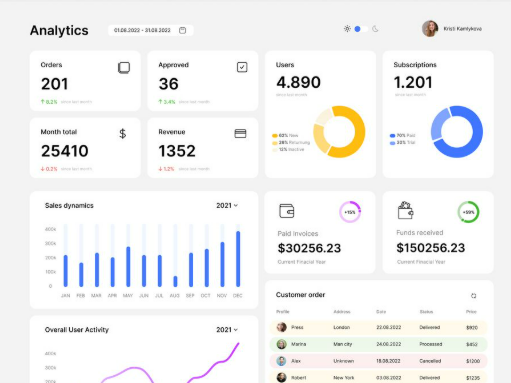Click the Month total value 25410

pyautogui.click(x=65, y=151)
